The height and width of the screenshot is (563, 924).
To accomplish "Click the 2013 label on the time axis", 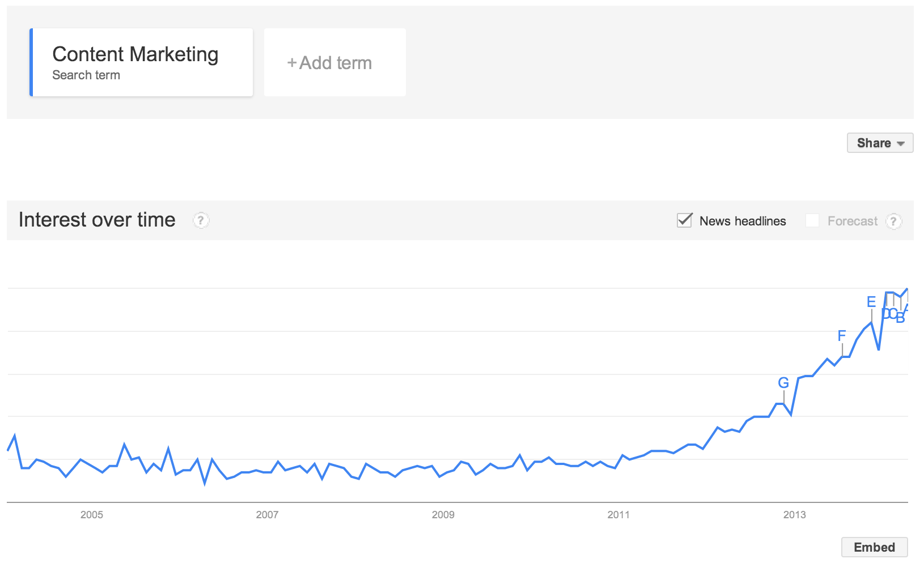I will [x=795, y=514].
